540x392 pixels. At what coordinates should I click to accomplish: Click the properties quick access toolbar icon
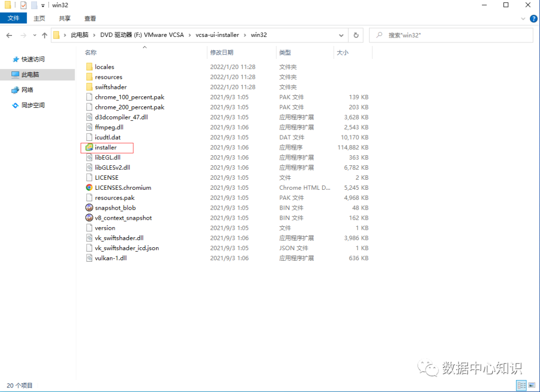[x=23, y=5]
